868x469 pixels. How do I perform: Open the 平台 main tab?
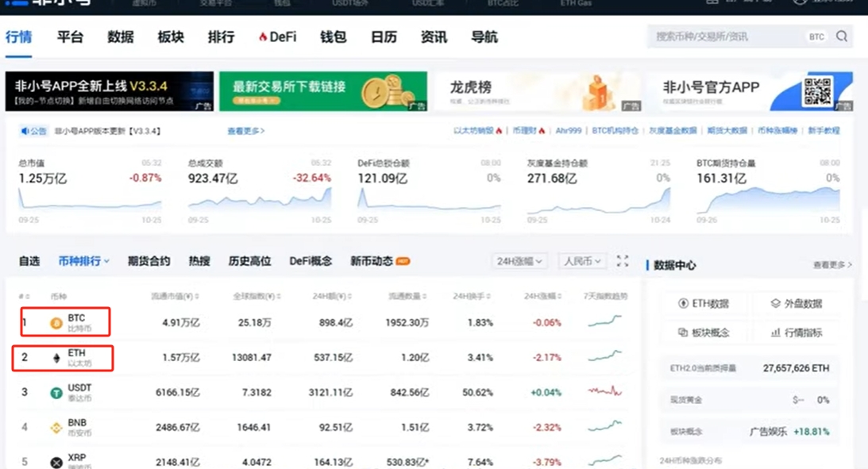point(70,37)
